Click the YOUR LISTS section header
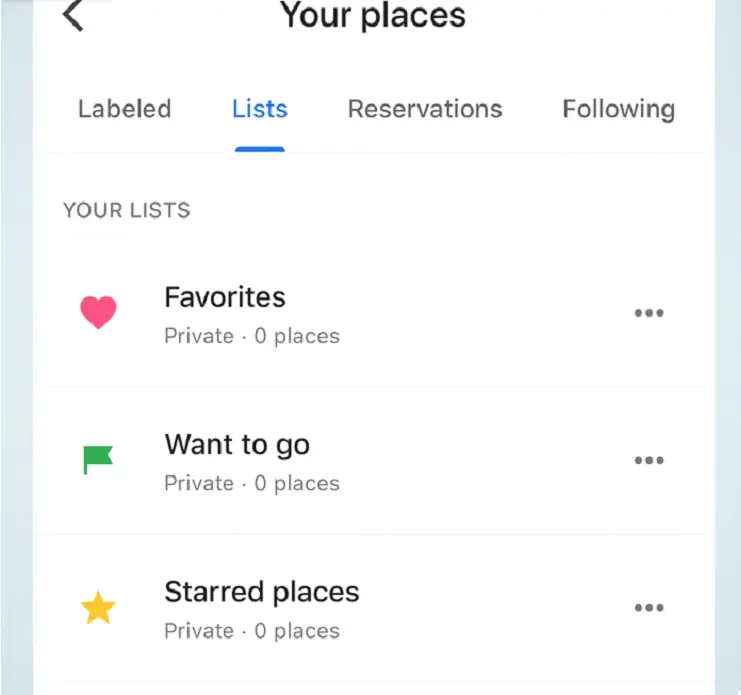 127,210
